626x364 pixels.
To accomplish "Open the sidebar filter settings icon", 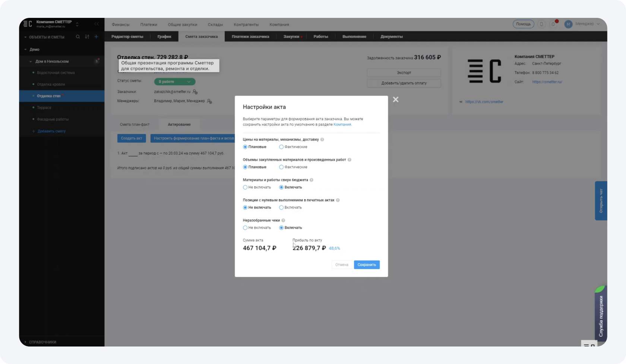I will click(x=87, y=37).
